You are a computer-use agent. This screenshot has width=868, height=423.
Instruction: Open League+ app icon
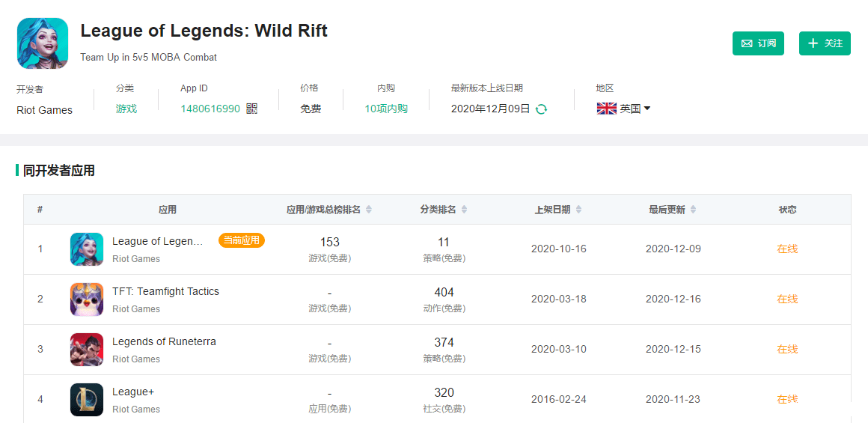pyautogui.click(x=87, y=400)
